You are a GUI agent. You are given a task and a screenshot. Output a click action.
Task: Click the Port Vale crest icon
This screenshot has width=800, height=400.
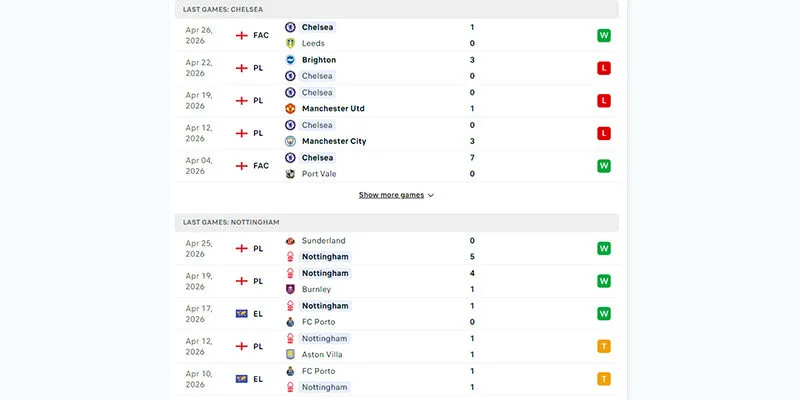(290, 174)
